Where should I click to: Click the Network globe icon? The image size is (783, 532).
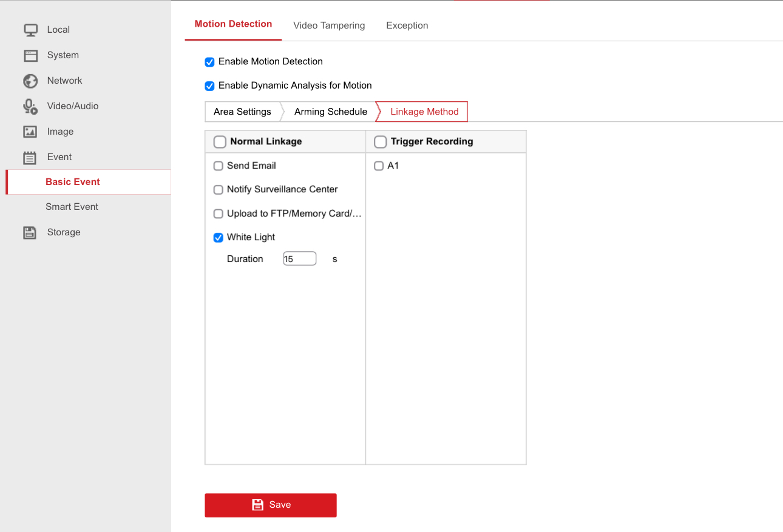tap(30, 81)
